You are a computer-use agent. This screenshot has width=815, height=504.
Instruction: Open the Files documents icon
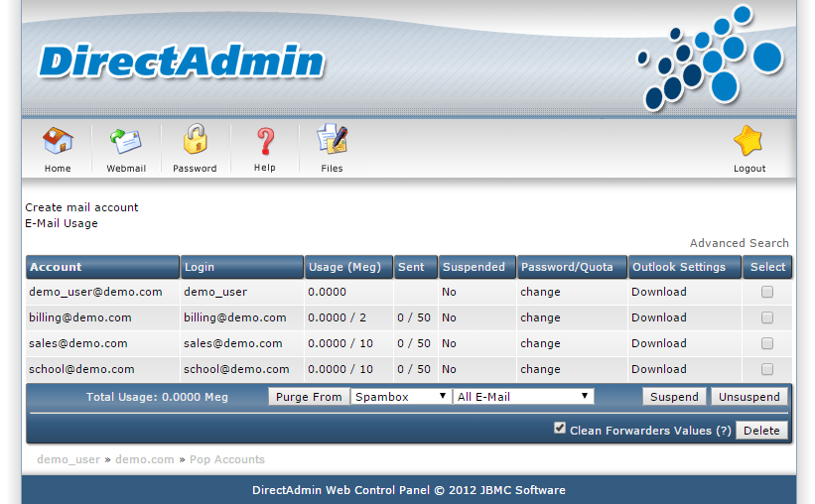333,139
